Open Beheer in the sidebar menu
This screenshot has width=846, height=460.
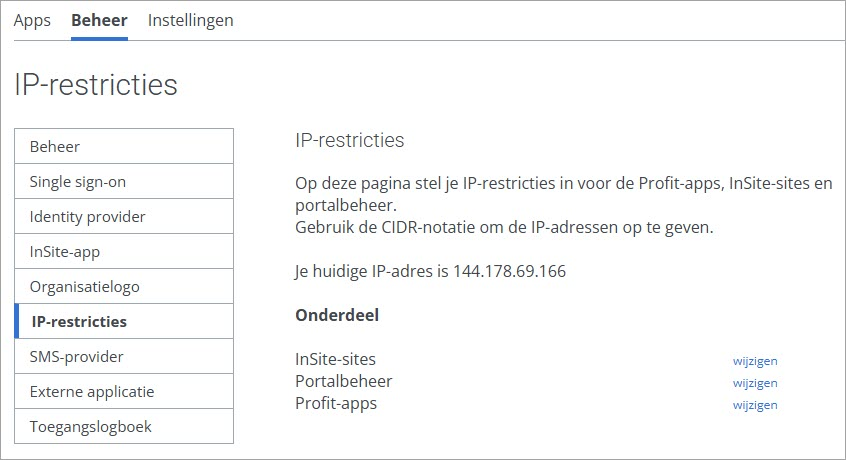click(124, 146)
